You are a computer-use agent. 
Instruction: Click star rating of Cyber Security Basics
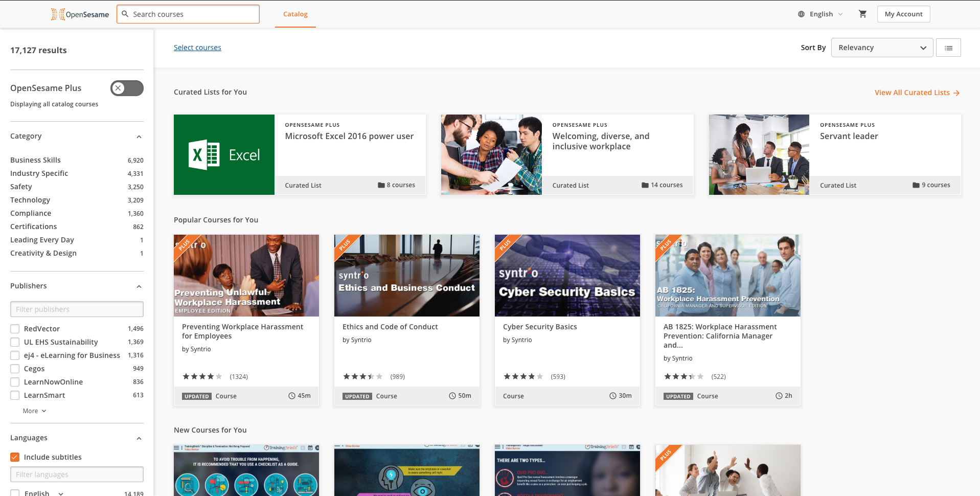tap(523, 376)
